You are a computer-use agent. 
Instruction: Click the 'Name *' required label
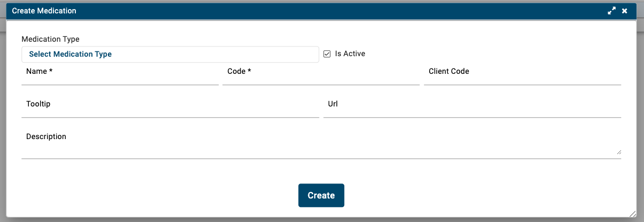(39, 71)
